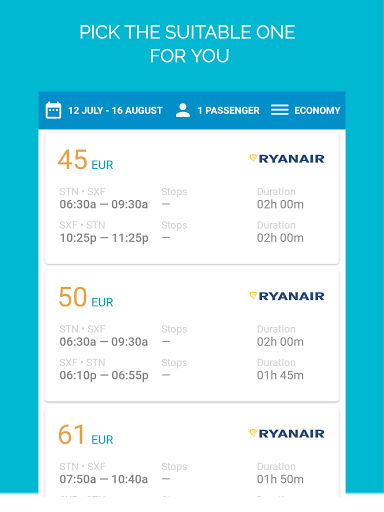
Task: Tap the calendar icon in the header
Action: click(53, 110)
